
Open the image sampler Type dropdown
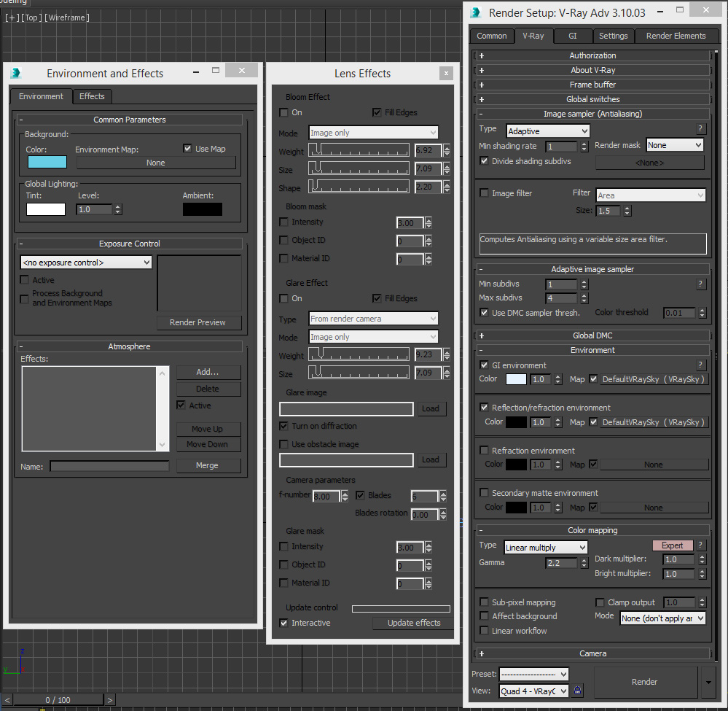(x=548, y=131)
